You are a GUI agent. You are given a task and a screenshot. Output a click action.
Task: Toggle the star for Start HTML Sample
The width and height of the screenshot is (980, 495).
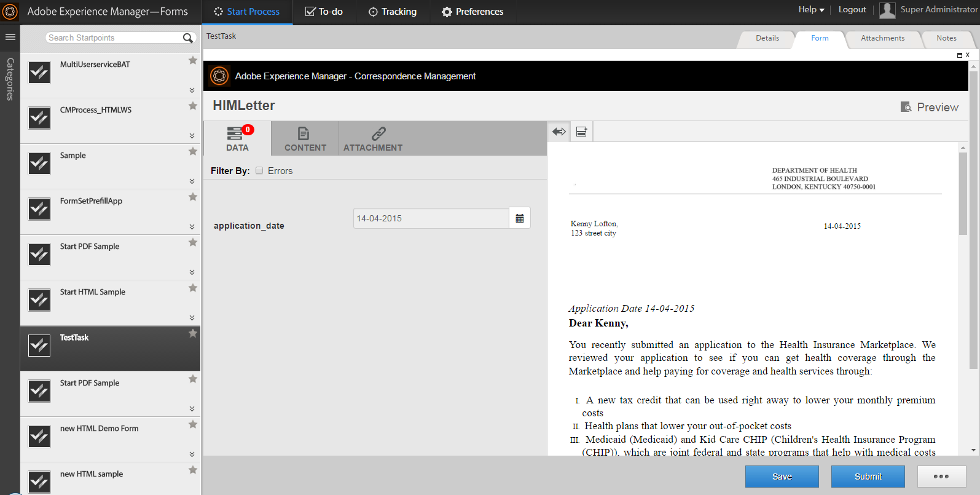(193, 288)
